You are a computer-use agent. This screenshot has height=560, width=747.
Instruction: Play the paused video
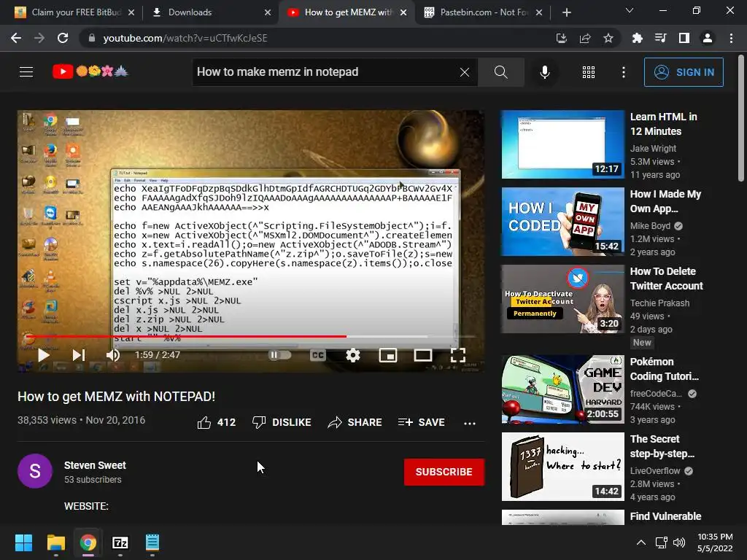[x=43, y=355]
